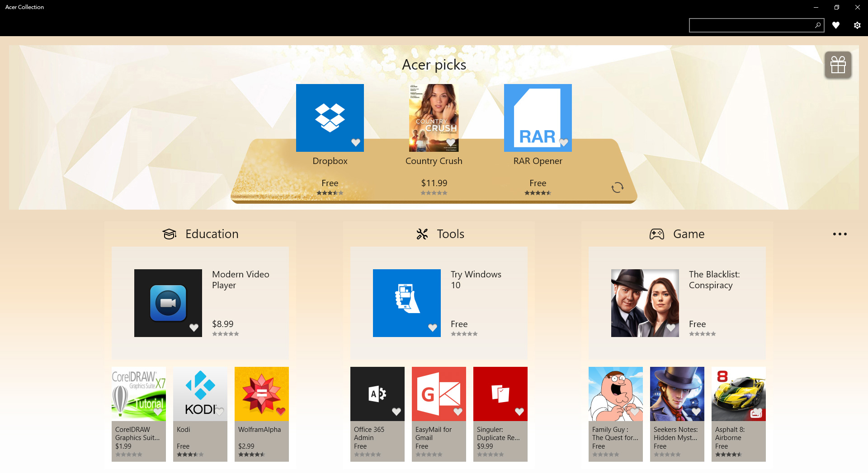868x473 pixels.
Task: Open EasyMail for Gmail icon
Action: coord(439,394)
